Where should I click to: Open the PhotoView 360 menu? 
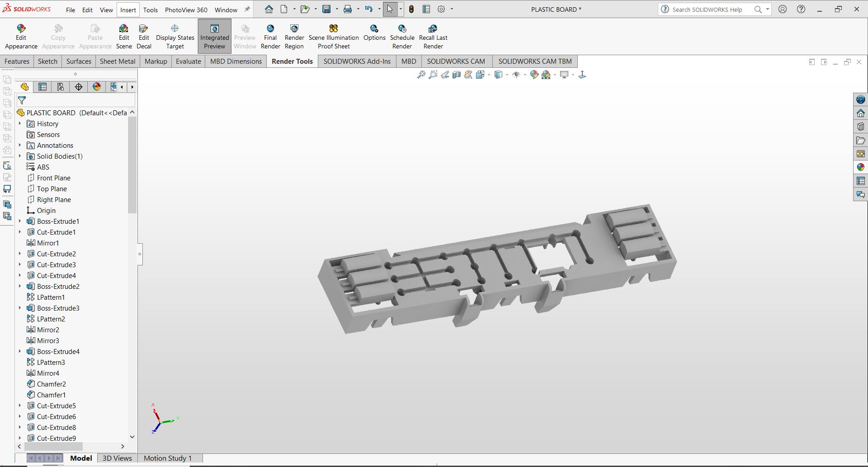(186, 10)
